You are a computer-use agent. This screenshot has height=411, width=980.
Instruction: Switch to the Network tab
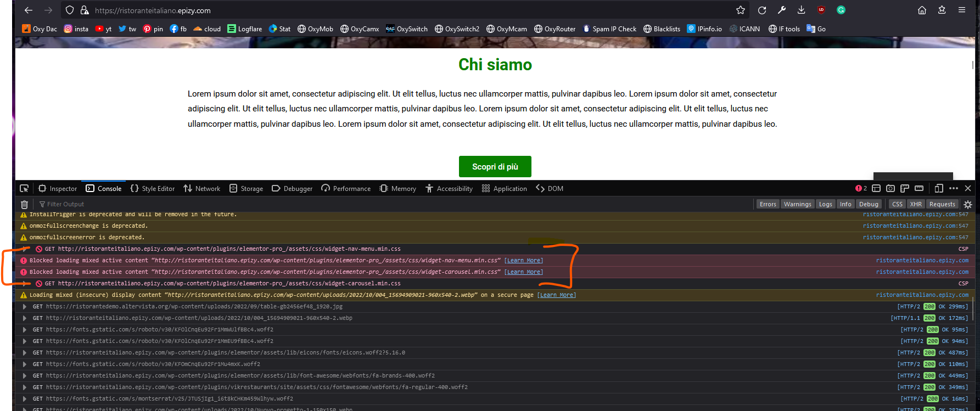pos(202,189)
